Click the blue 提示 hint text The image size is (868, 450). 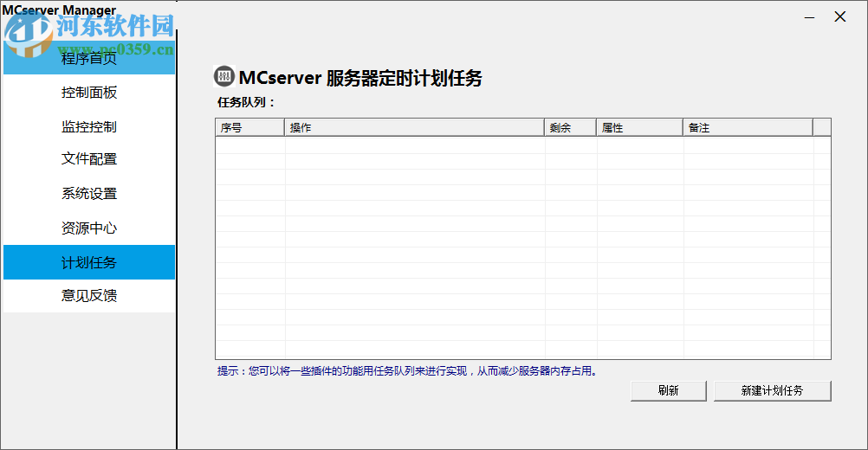(408, 371)
